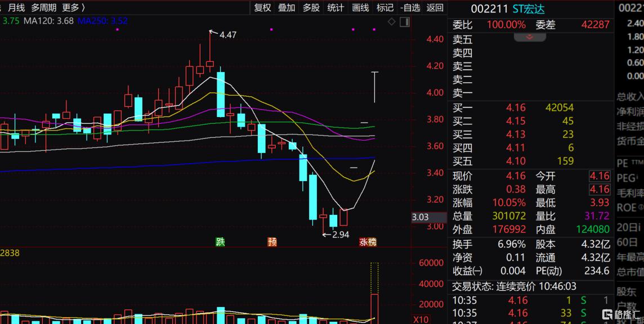This screenshot has height=324, width=644.
Task: Click 现价 current price 4.16
Action: tap(516, 176)
